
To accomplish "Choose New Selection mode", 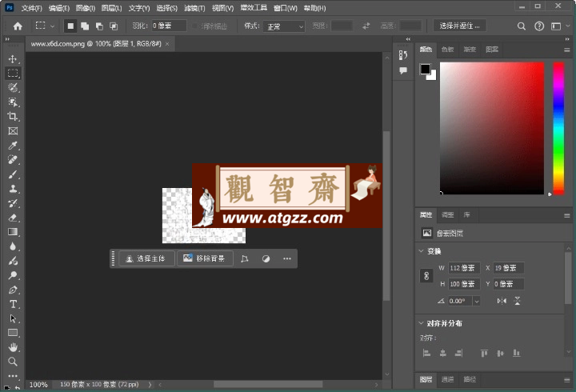I will (70, 26).
